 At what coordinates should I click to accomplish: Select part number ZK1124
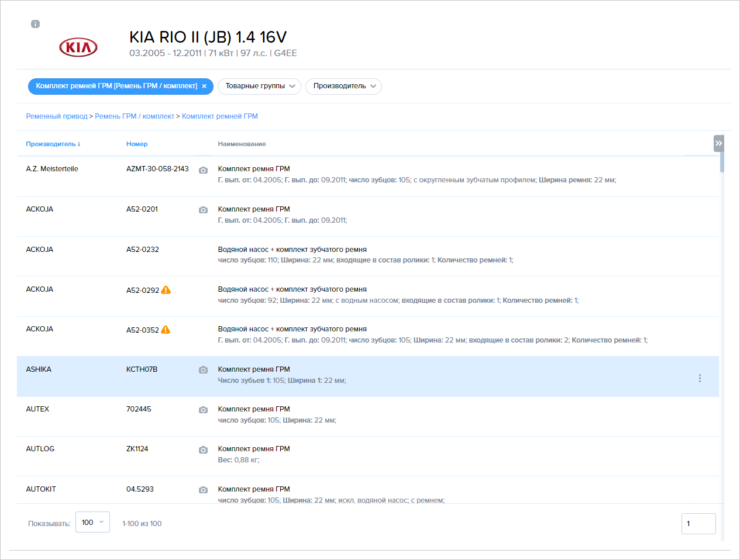coord(137,449)
